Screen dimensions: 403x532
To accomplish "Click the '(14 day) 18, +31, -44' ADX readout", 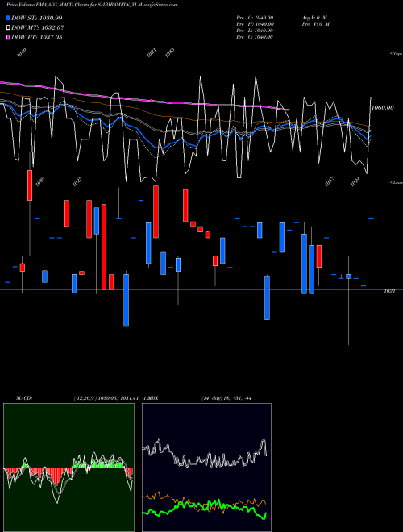I will (x=226, y=398).
